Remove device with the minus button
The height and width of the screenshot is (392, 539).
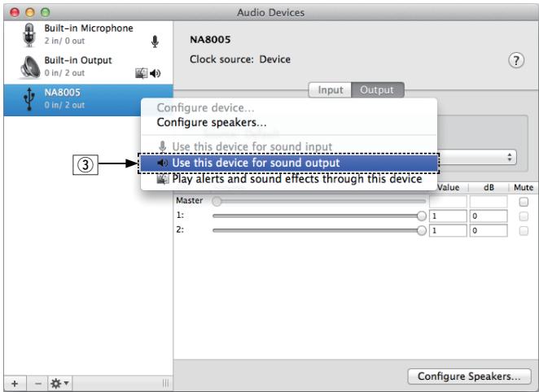37,383
